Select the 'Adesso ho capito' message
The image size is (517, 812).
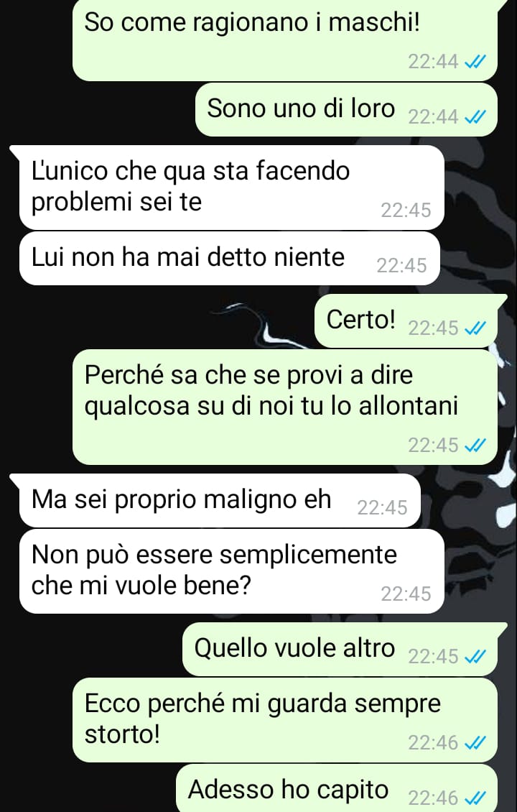click(337, 789)
